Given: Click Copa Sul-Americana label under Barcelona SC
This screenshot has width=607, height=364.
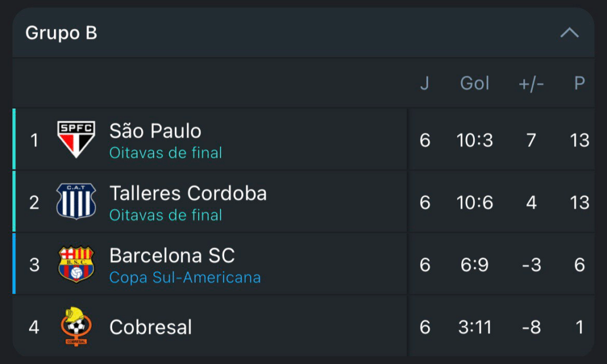Looking at the screenshot, I should [x=185, y=277].
